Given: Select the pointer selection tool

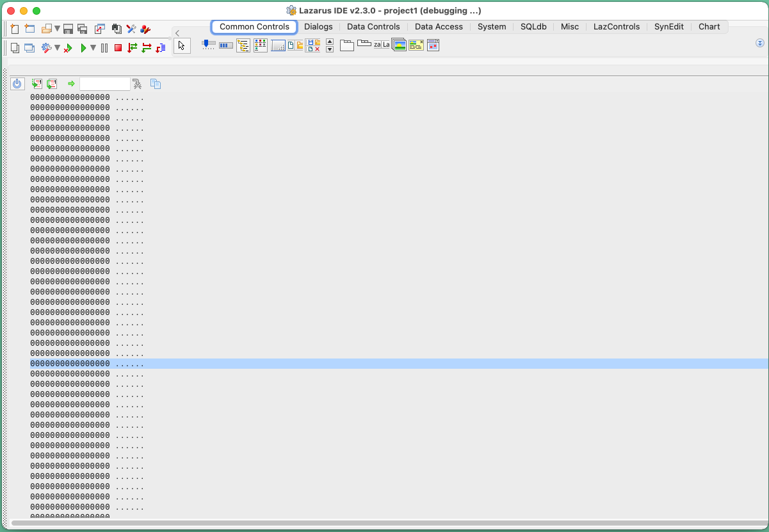Looking at the screenshot, I should pyautogui.click(x=182, y=45).
